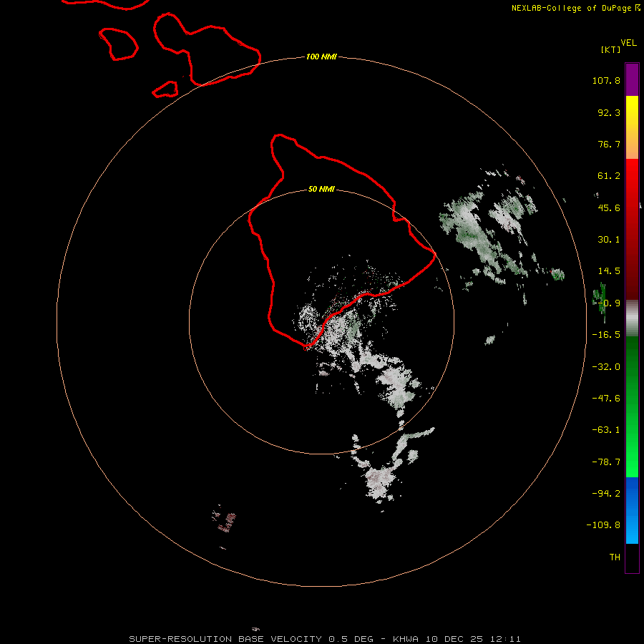Click the 76.7 velocity scale value
644x644 pixels.
click(609, 144)
